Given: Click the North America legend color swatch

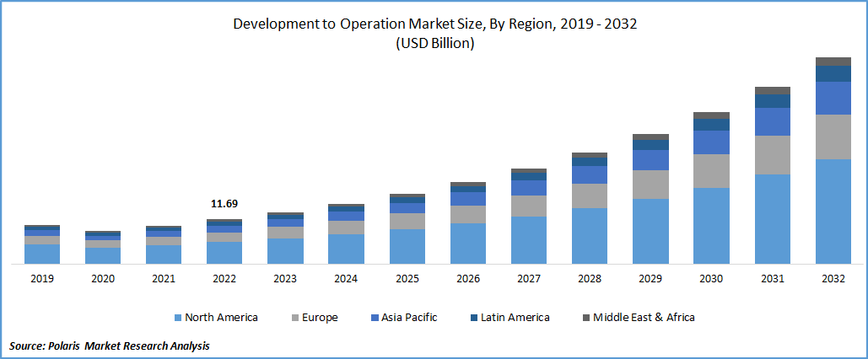Looking at the screenshot, I should coord(178,318).
